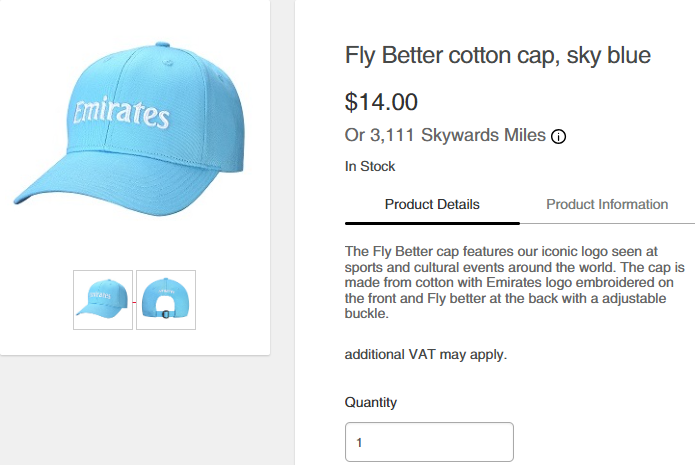Image resolution: width=696 pixels, height=465 pixels.
Task: Click into the Quantity input field
Action: point(429,442)
